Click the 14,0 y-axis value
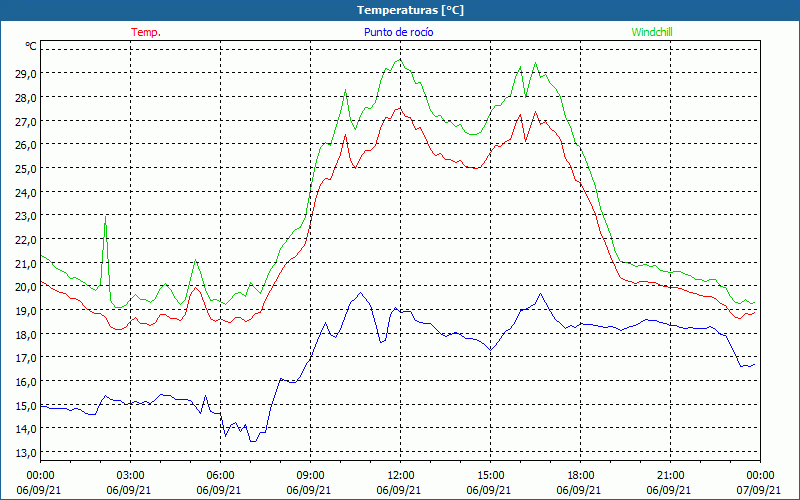Screen dimensions: 800x500 (x=26, y=429)
